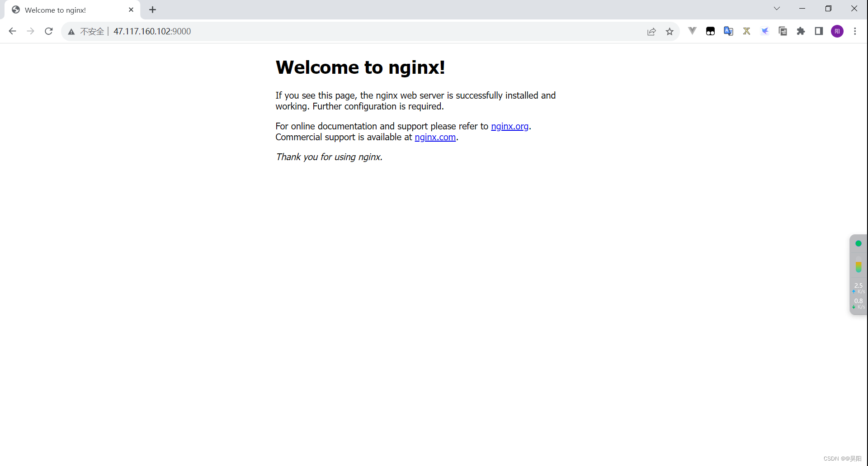The height and width of the screenshot is (466, 868).
Task: Click the 2.5 K/s upload speed
Action: tap(859, 288)
